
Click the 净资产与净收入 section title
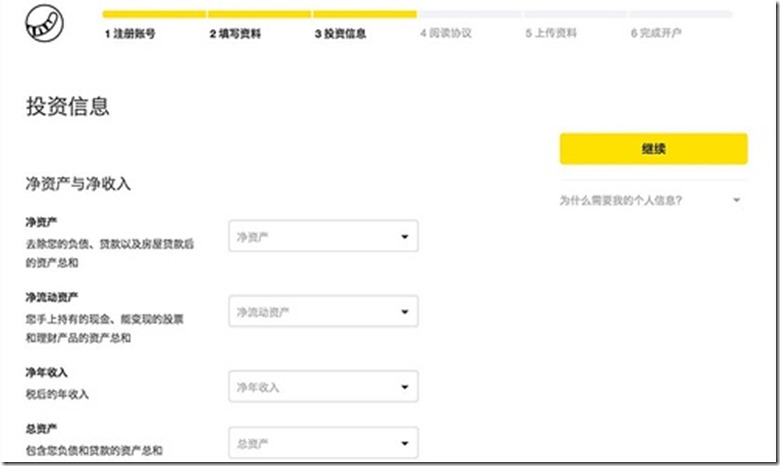tap(78, 184)
